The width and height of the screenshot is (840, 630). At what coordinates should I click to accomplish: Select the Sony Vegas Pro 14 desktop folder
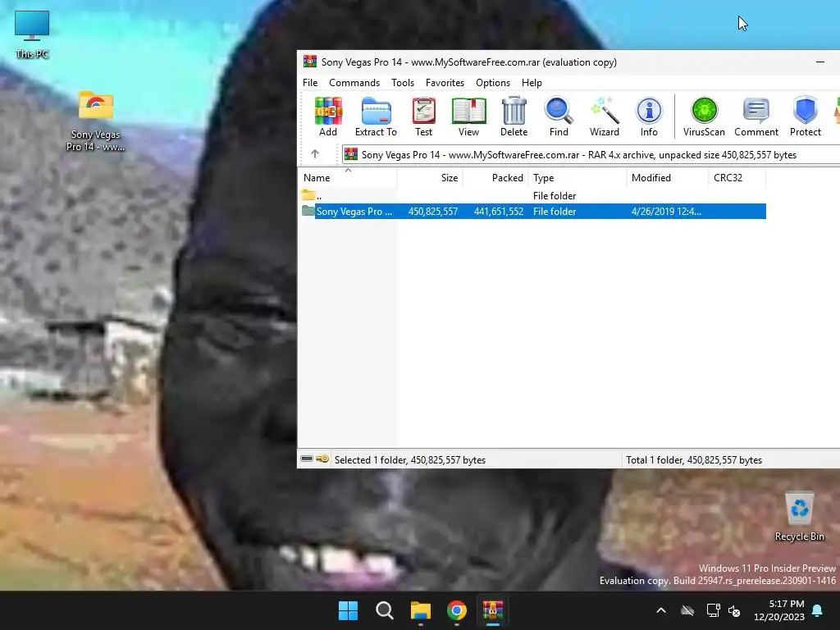(95, 121)
